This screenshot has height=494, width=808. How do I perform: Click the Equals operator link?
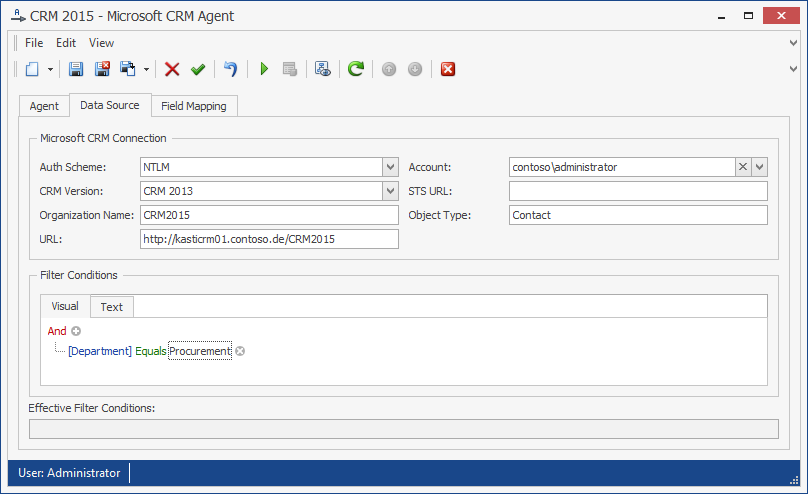[150, 351]
